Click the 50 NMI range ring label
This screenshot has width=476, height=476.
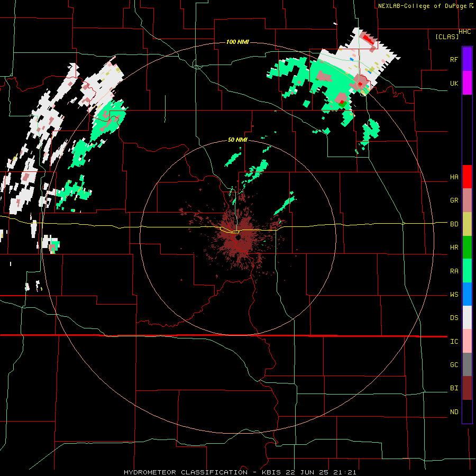pyautogui.click(x=237, y=140)
